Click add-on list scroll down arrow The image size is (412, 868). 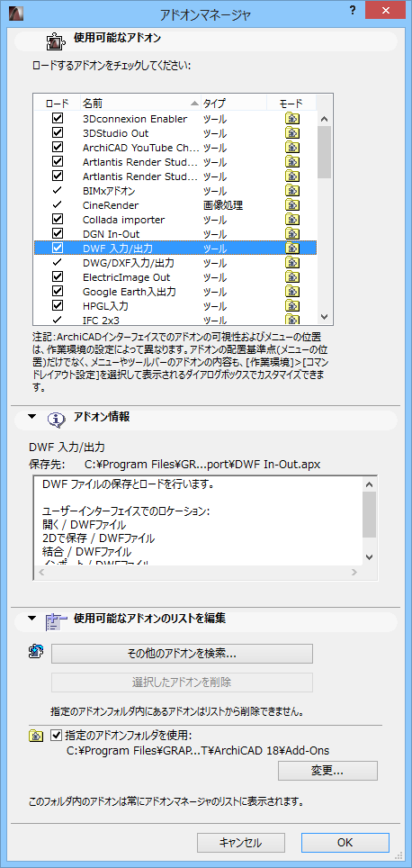pyautogui.click(x=325, y=317)
